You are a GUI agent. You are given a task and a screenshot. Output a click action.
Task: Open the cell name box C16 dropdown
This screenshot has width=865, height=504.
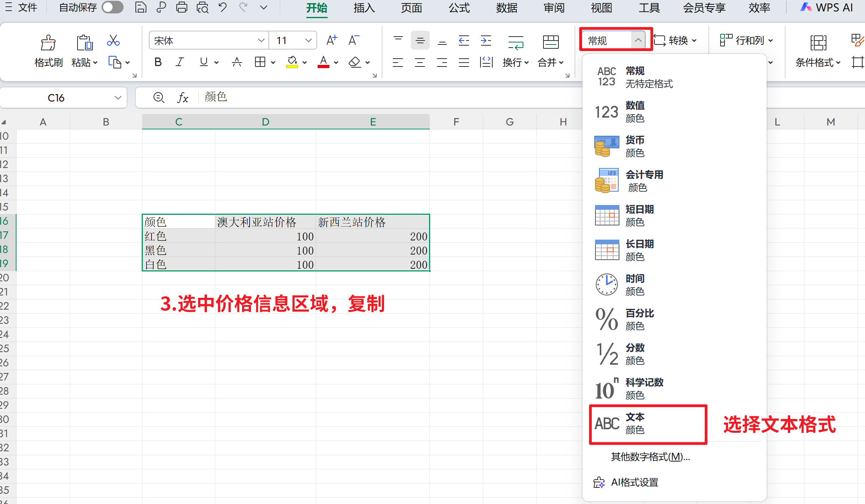coord(118,98)
